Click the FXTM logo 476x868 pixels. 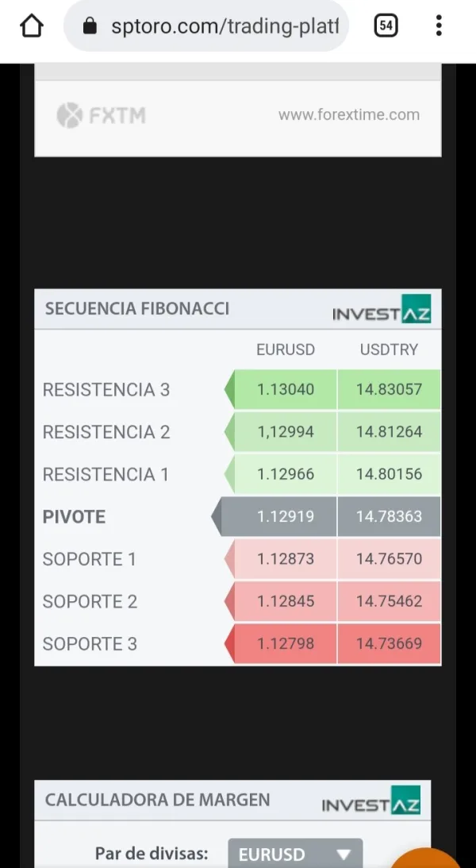pos(102,116)
